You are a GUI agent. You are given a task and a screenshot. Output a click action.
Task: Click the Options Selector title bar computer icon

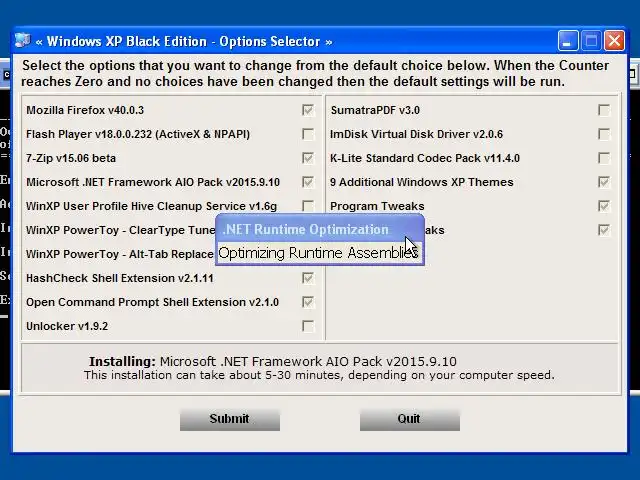pyautogui.click(x=23, y=40)
